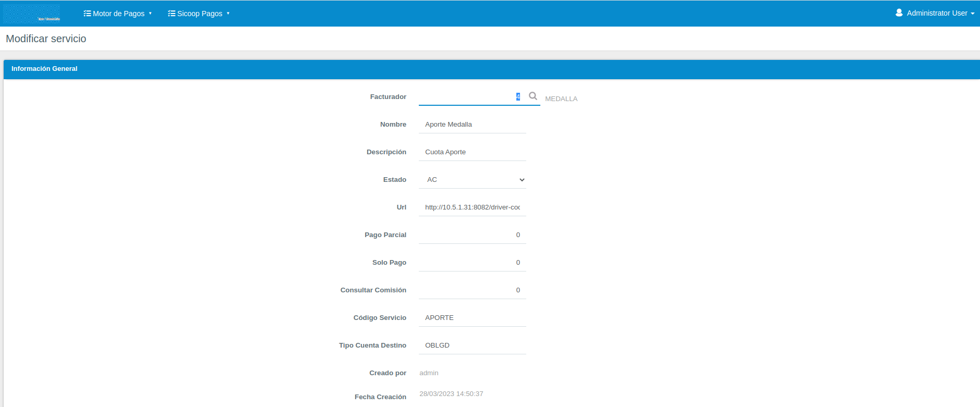Open the Sicoop Pagos menu
This screenshot has height=407, width=980.
[x=199, y=14]
